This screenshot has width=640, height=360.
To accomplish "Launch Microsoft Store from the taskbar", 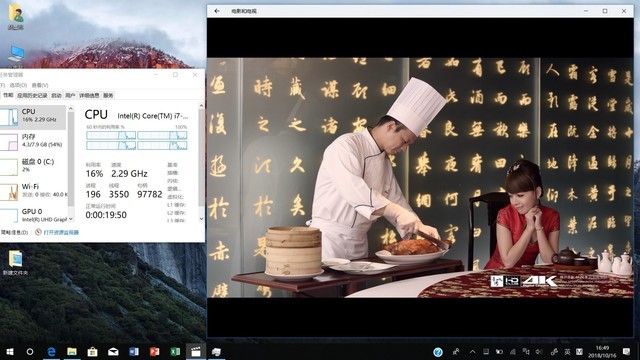I will (93, 351).
